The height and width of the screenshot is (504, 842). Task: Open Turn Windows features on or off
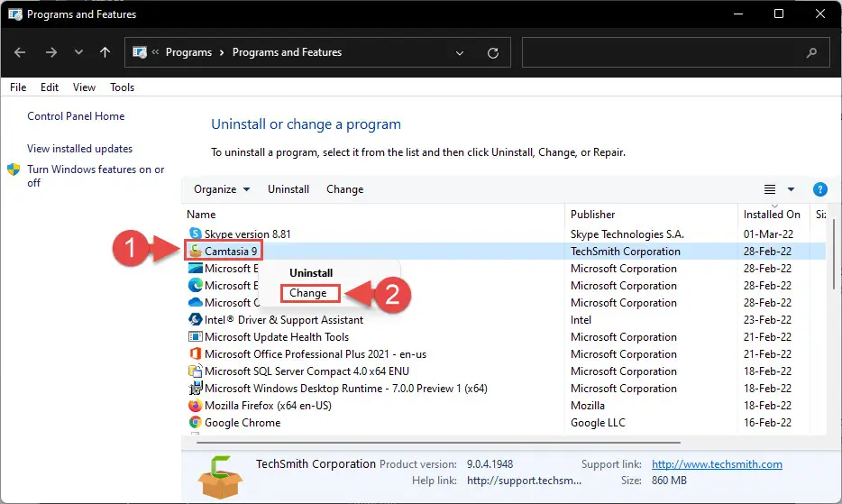[96, 176]
